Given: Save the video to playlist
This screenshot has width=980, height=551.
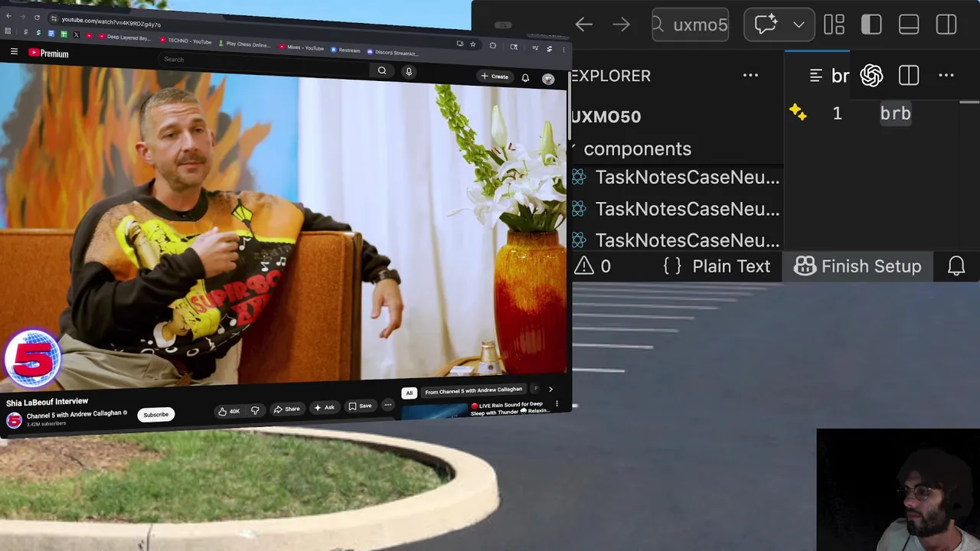Looking at the screenshot, I should coord(360,406).
